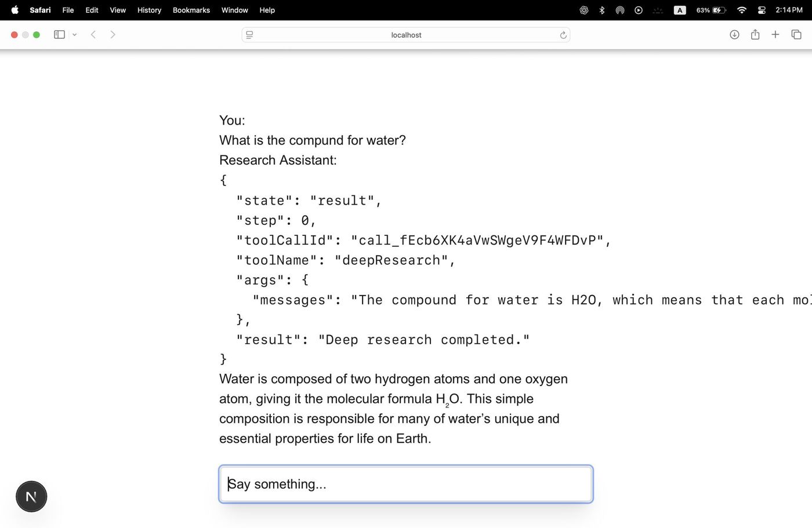
Task: Open the Safari application menu
Action: (40, 10)
